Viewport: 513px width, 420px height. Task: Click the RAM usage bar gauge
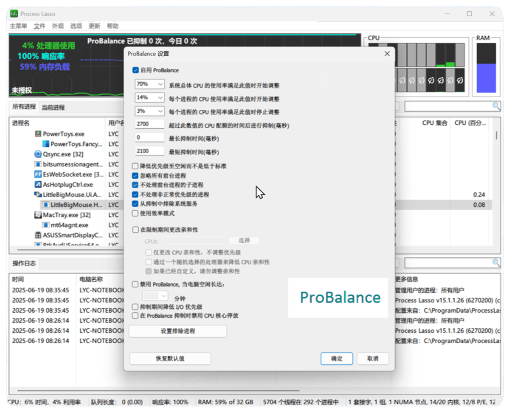486,68
